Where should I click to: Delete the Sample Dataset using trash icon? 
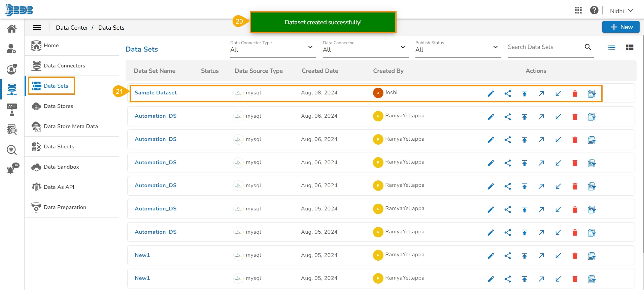pyautogui.click(x=575, y=94)
